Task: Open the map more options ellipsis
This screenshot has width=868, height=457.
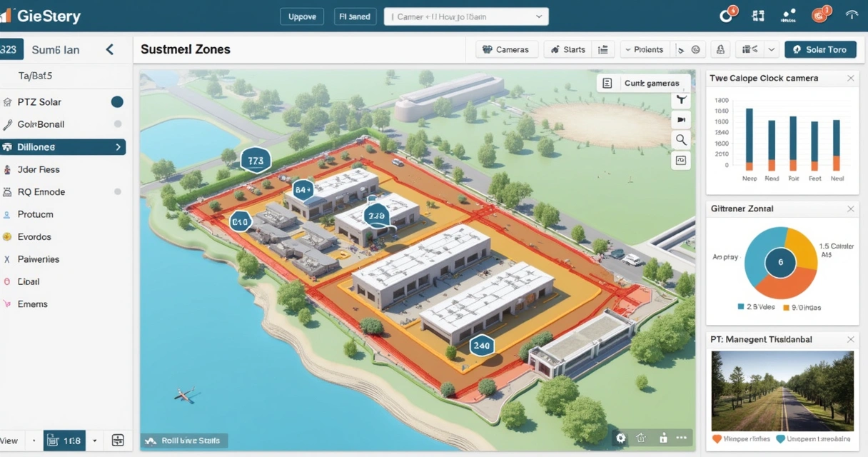Action: pos(682,438)
